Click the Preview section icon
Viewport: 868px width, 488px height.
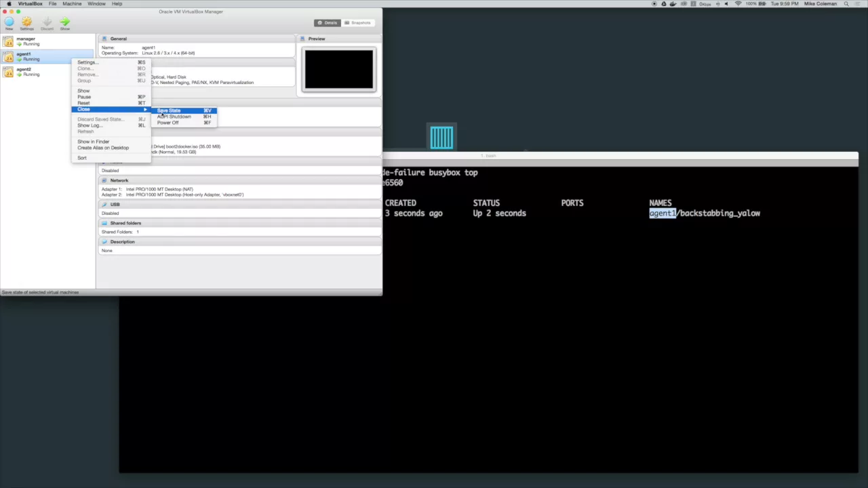click(303, 39)
